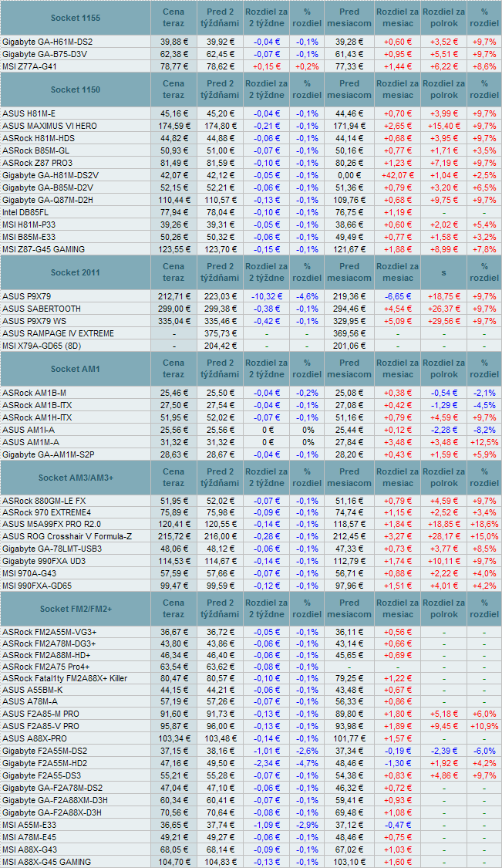Select Gigabyte F2A55M-DS2 product name
Image resolution: width=502 pixels, height=868 pixels.
pyautogui.click(x=45, y=751)
